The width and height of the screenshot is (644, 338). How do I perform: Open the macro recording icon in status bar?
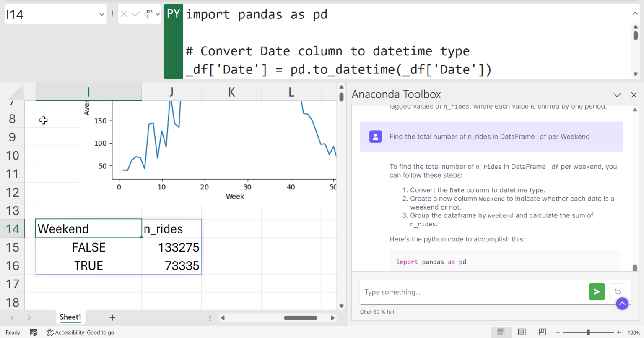[34, 332]
